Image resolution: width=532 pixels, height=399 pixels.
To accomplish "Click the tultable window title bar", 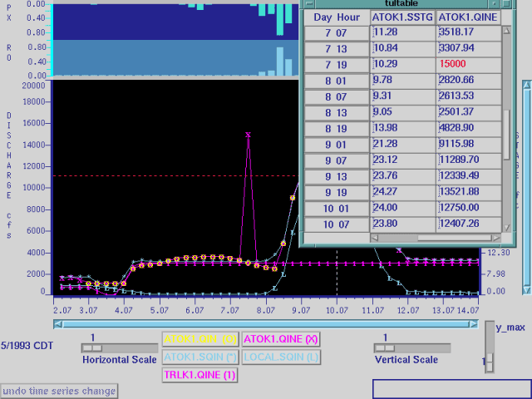I will click(401, 3).
